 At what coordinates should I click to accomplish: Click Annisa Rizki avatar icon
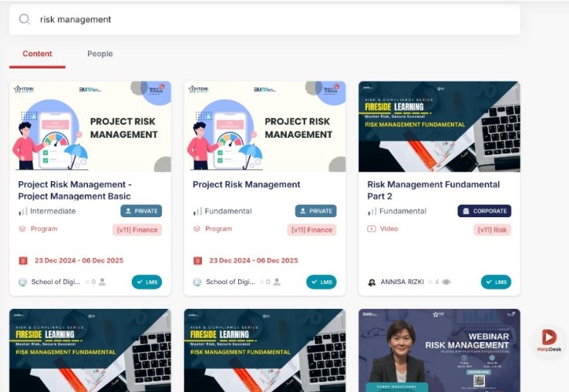point(372,282)
